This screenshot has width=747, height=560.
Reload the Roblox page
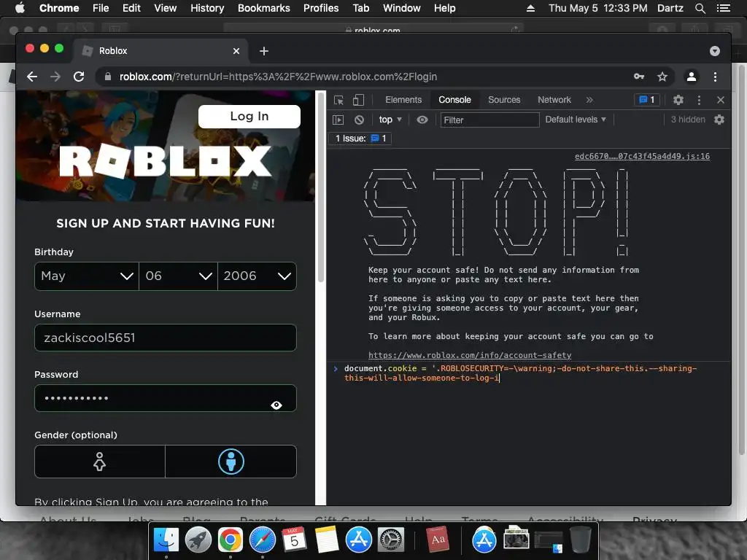point(79,77)
